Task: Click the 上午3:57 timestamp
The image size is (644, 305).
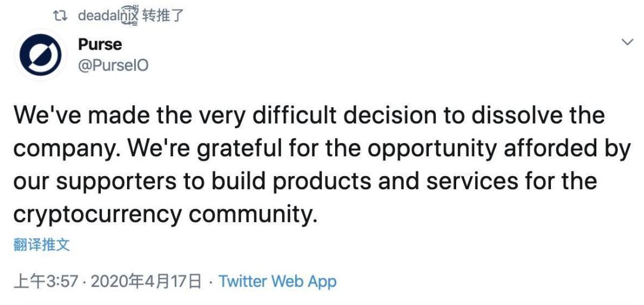Action: [x=45, y=281]
